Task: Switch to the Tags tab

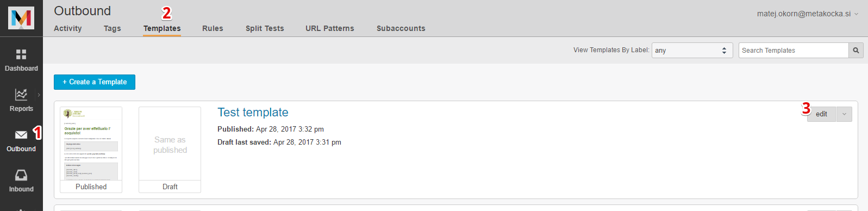Action: [x=113, y=28]
